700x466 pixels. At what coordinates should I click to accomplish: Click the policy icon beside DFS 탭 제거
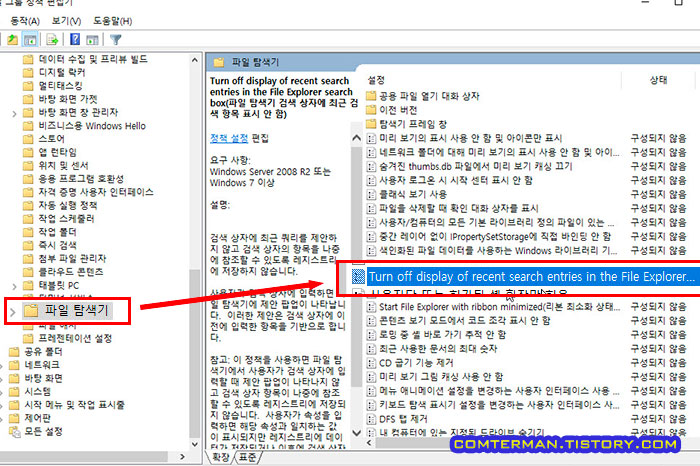[x=371, y=419]
